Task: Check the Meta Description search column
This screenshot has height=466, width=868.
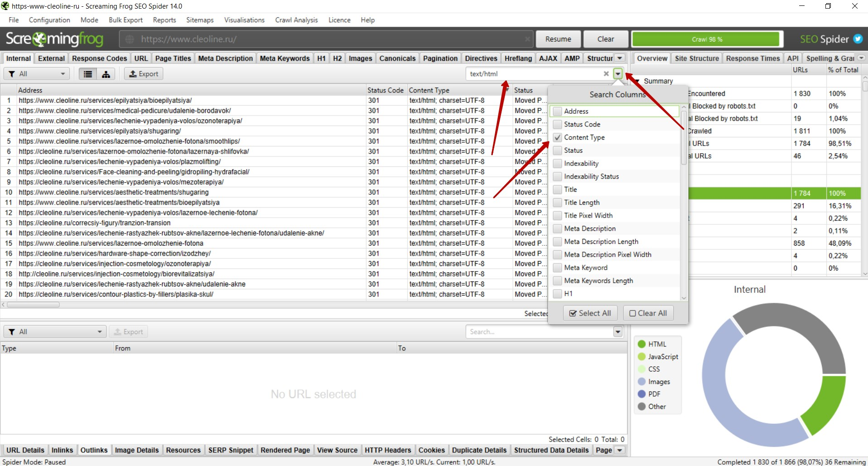Action: coord(557,229)
